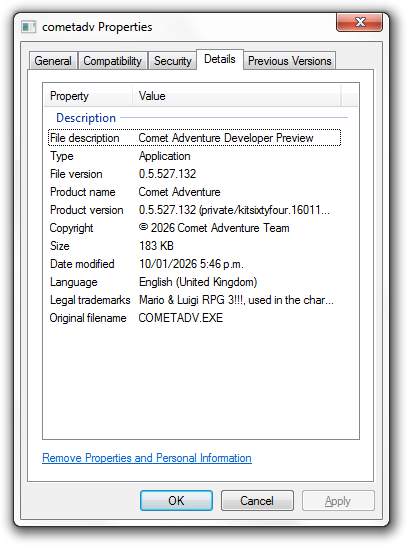Click the English (United Kingdom) value
Viewport: 408px width, 546px height.
(198, 282)
